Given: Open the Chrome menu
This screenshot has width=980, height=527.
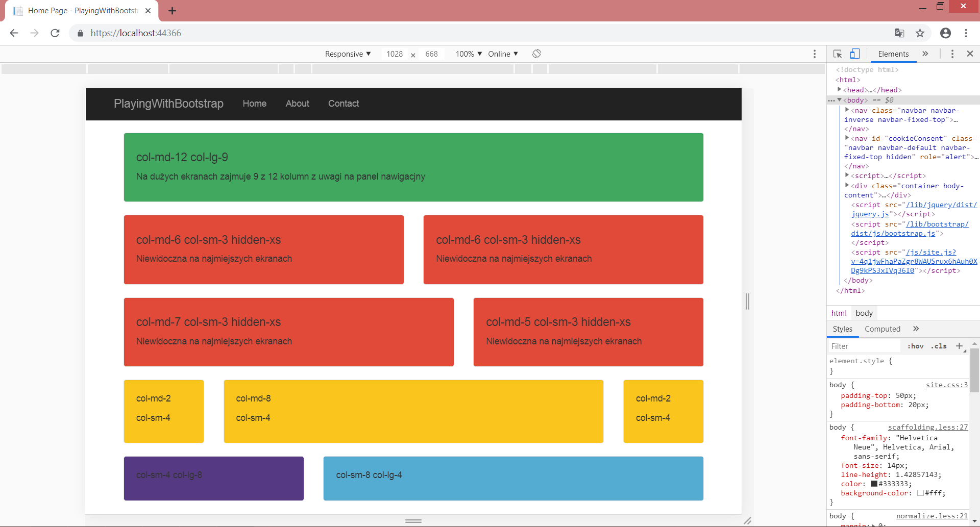Looking at the screenshot, I should pyautogui.click(x=966, y=33).
